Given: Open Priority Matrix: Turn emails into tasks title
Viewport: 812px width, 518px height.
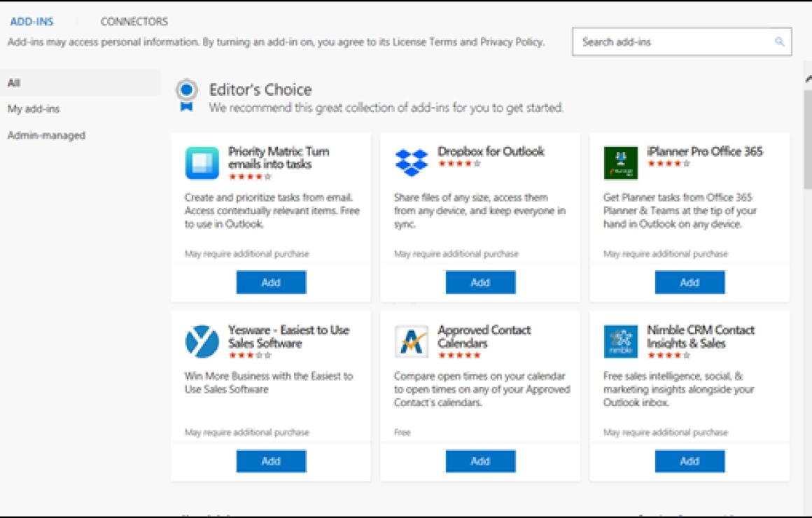Looking at the screenshot, I should [279, 157].
